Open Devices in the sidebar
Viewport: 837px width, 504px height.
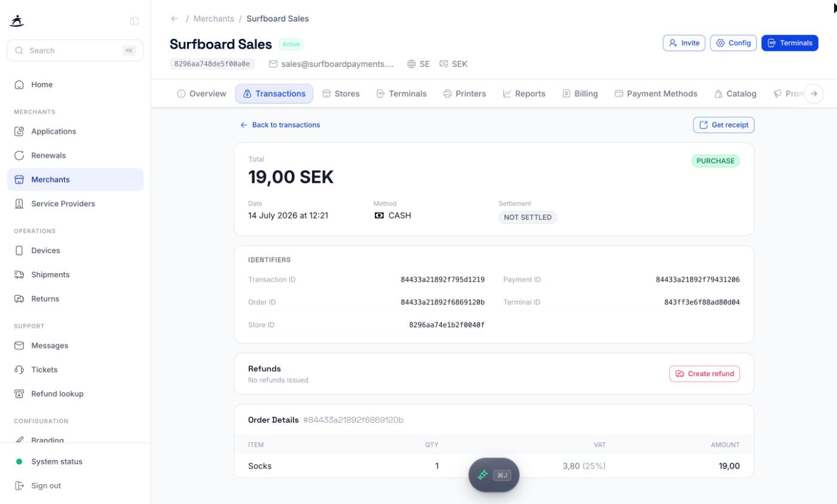[75, 251]
